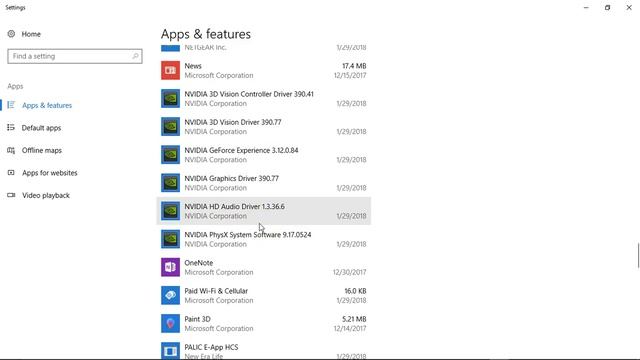
Task: Select Paid Wi-Fi & Cellular icon
Action: point(170,296)
